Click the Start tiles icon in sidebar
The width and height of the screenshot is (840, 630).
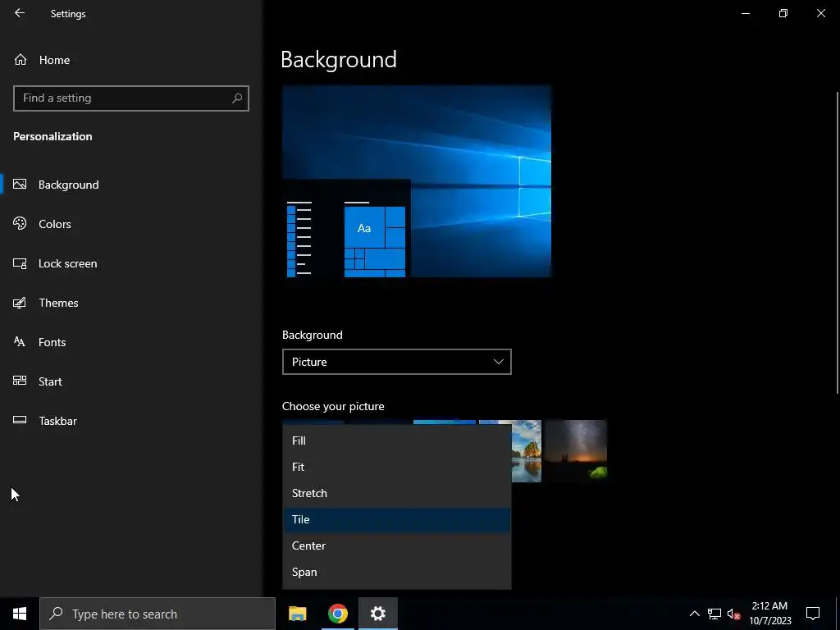point(20,381)
